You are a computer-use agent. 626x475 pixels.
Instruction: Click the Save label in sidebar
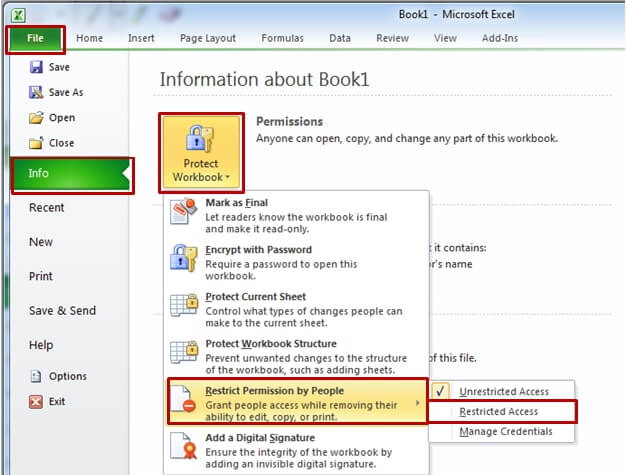59,67
